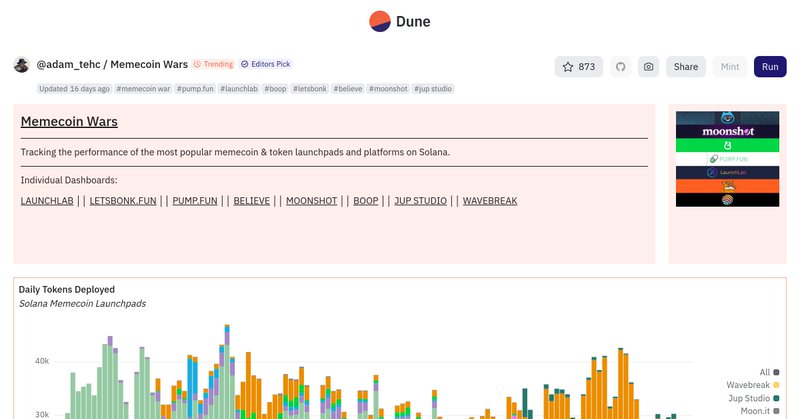Select the #jup studio tag
800x419 pixels.
pyautogui.click(x=433, y=89)
